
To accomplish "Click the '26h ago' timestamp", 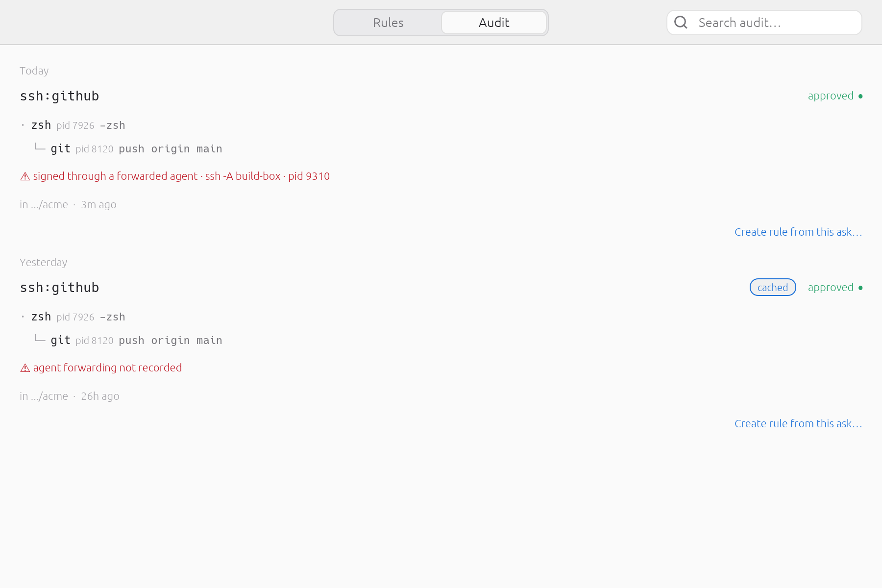I will [100, 396].
